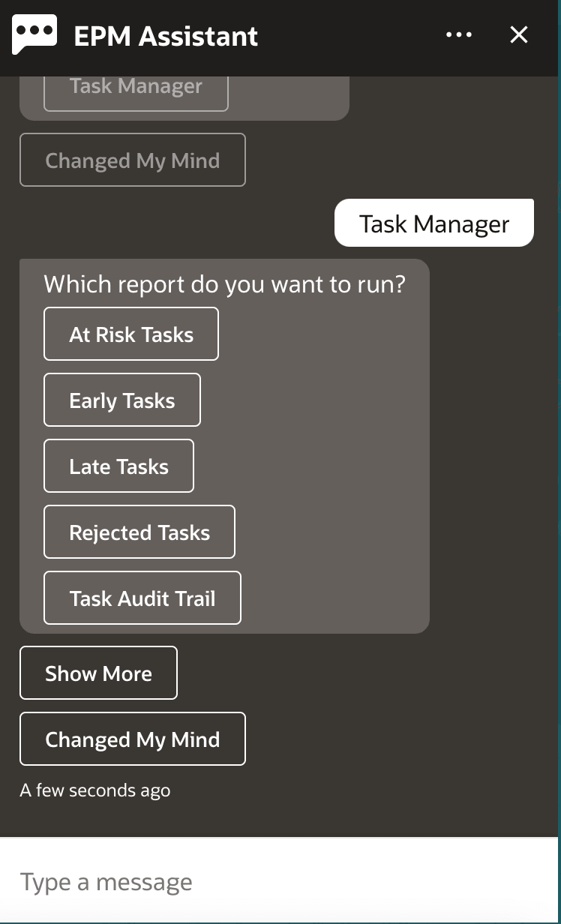Click the few seconds ago timestamp
The image size is (561, 924).
(95, 790)
